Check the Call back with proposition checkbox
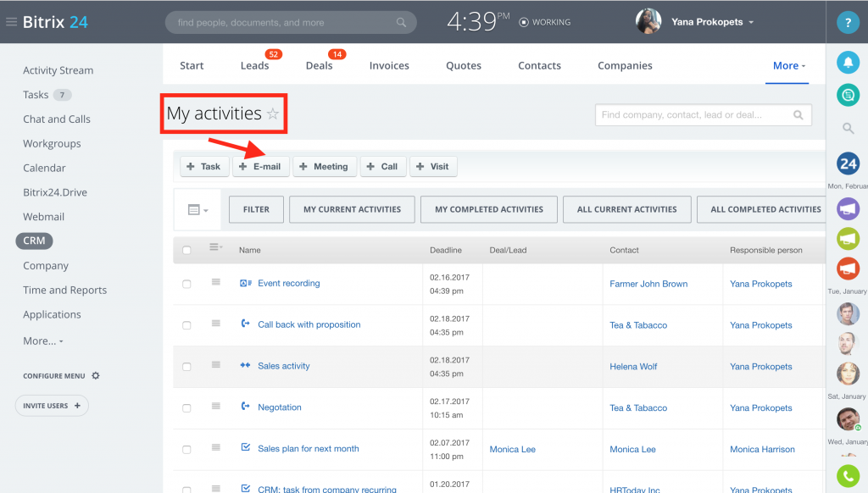The image size is (868, 493). coord(186,325)
